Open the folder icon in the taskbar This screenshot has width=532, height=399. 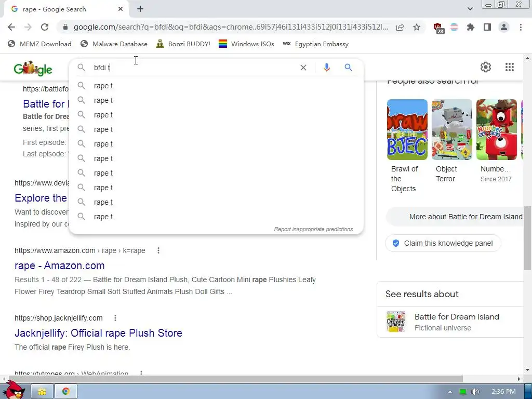coord(42,392)
